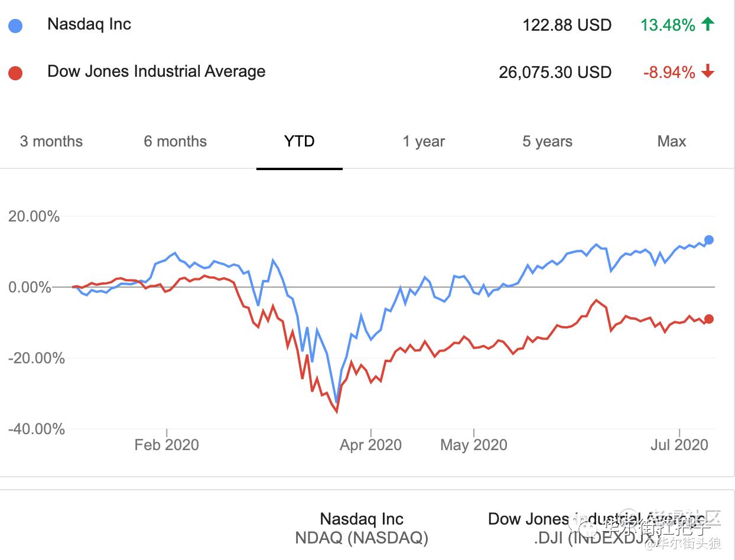Click the Apr 2020 axis label
Screen dimensions: 735x560
click(370, 445)
